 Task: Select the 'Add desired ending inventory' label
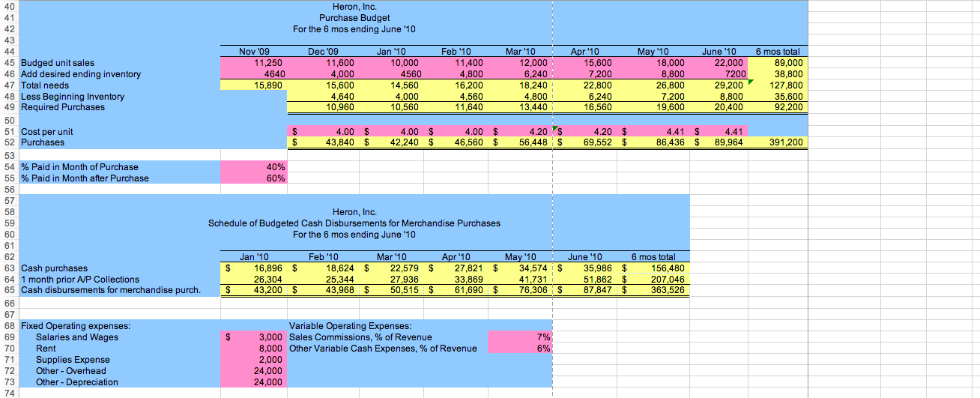click(x=82, y=74)
